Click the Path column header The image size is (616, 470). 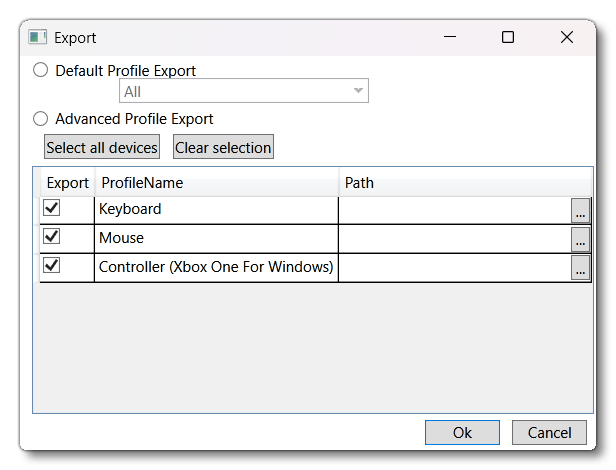pos(465,183)
